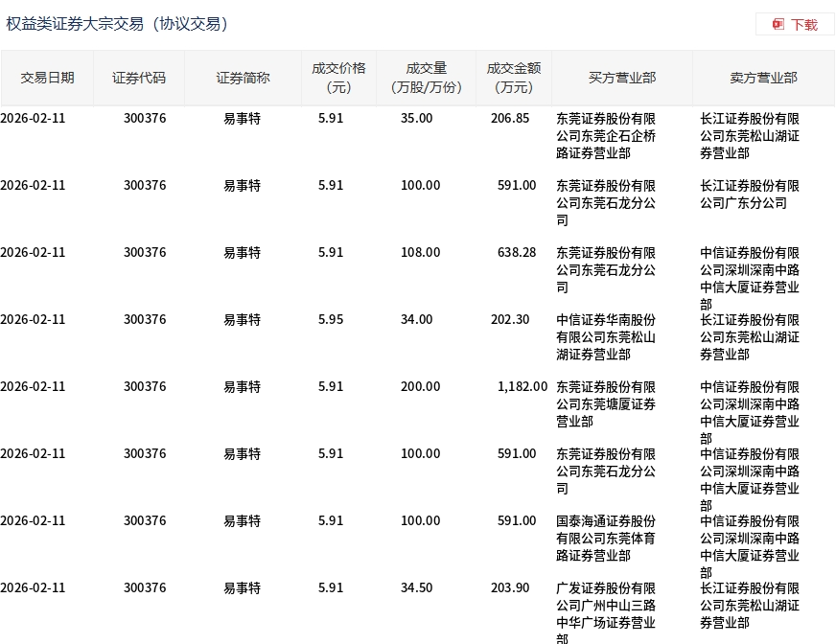Click buyer 广发证券 广州中山三路中华广场营业部
This screenshot has height=644, width=836.
point(606,613)
